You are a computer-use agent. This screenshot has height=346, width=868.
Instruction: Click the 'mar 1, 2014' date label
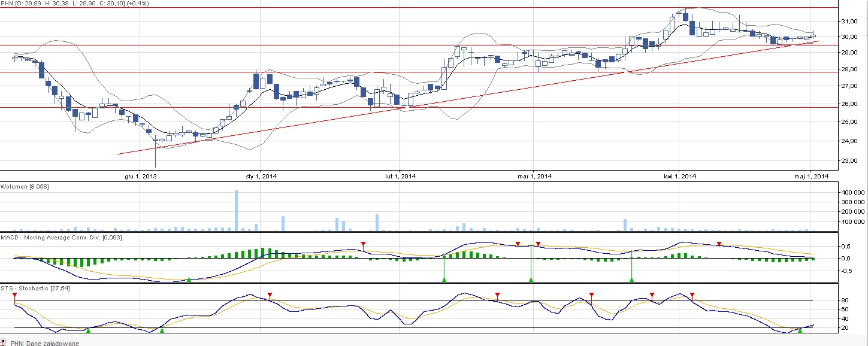[535, 176]
